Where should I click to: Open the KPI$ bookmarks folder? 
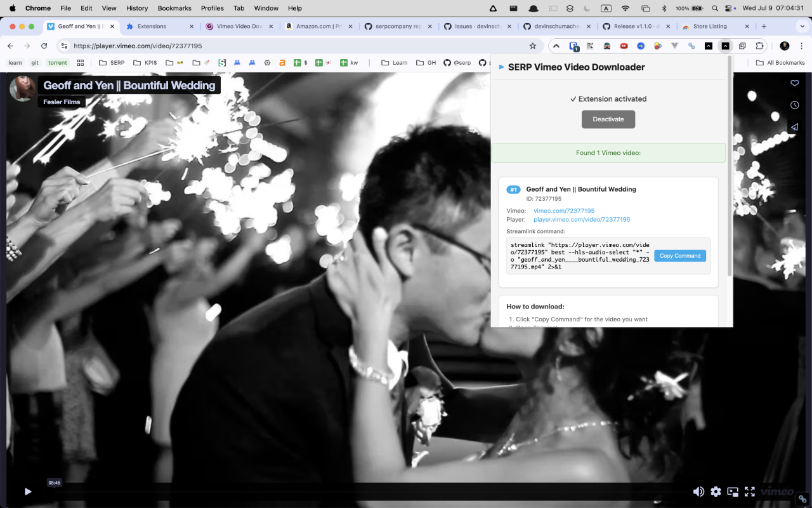tap(145, 63)
